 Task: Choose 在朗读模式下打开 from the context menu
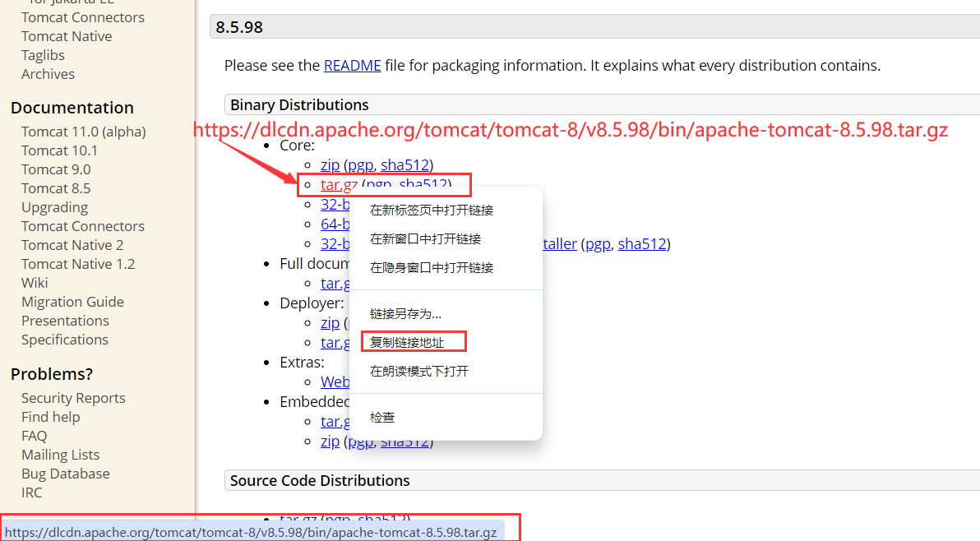(x=418, y=372)
